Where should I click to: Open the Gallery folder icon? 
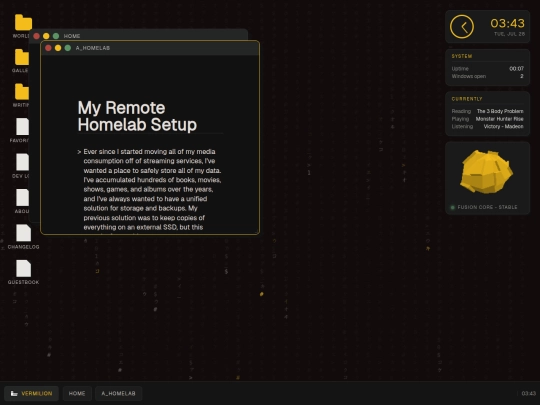(x=22, y=57)
